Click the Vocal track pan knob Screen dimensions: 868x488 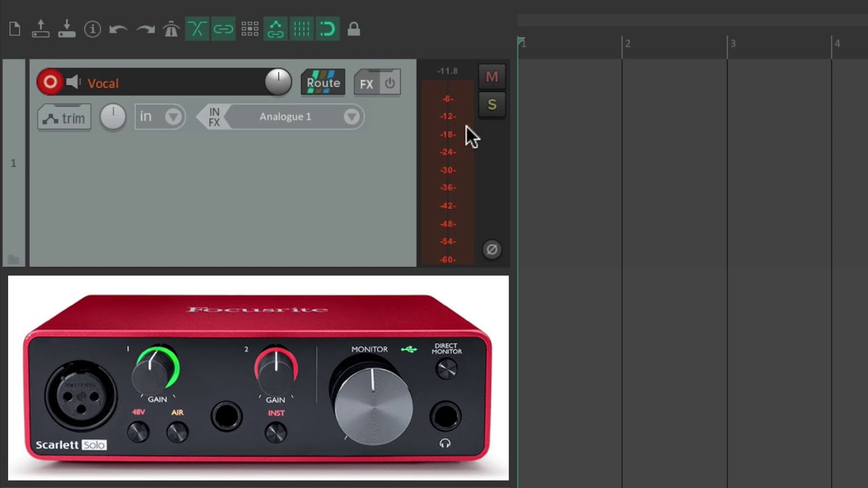(113, 117)
